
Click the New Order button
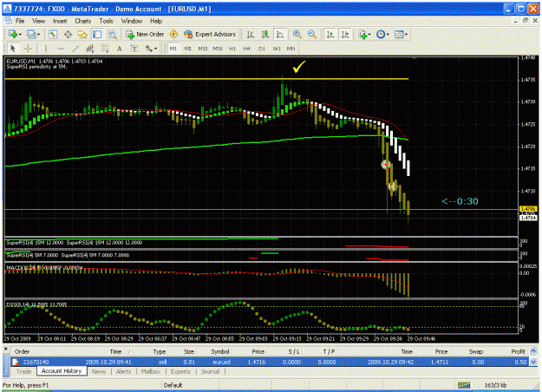tap(145, 34)
